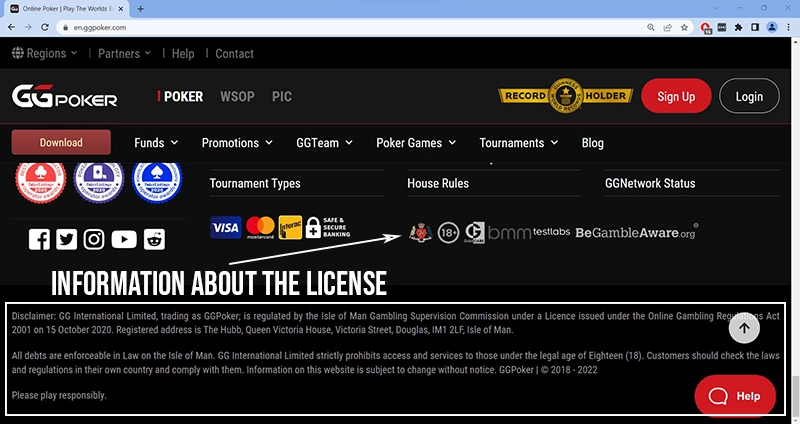The height and width of the screenshot is (424, 800).
Task: Expand the Tournaments menu
Action: point(519,143)
